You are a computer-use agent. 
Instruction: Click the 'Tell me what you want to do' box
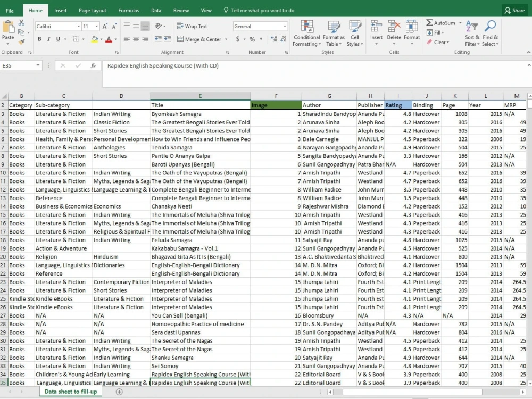[259, 11]
